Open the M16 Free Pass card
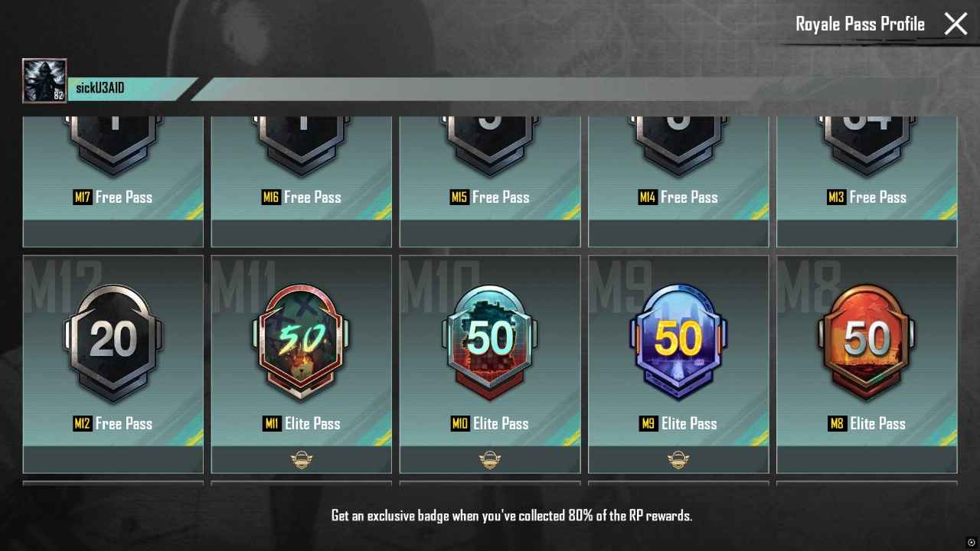 (x=302, y=182)
